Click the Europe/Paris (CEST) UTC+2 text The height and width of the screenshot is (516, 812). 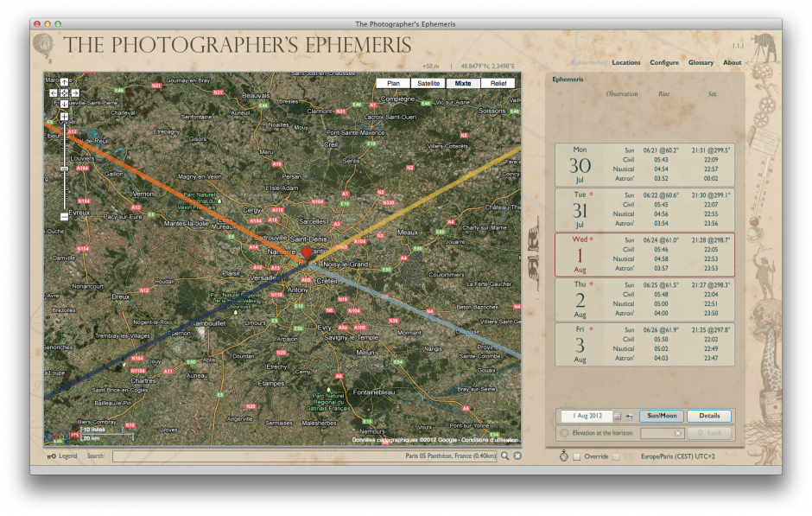tap(678, 456)
